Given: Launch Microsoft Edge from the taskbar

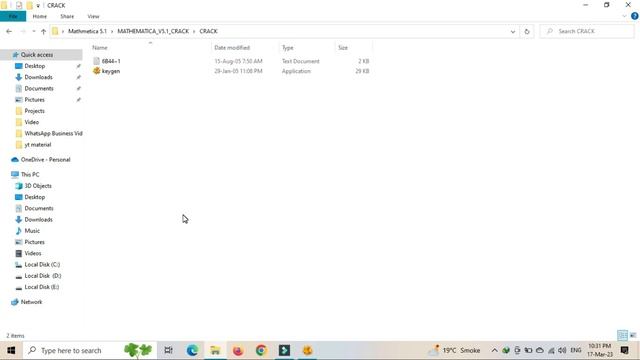Looking at the screenshot, I should (x=192, y=350).
